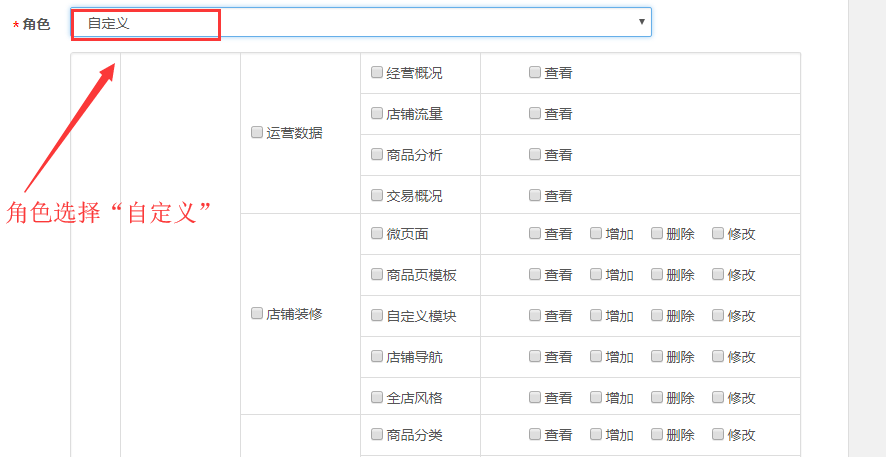
Task: Select the 商品分析 checkbox
Action: tap(377, 154)
